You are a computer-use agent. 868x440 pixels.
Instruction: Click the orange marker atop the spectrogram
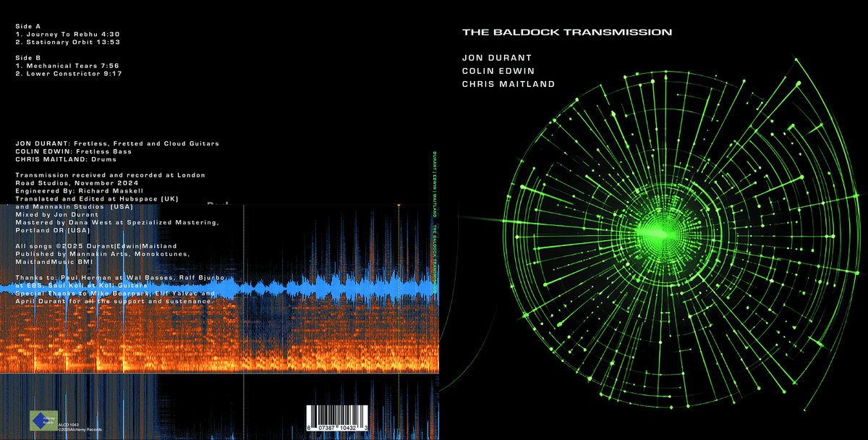(x=399, y=206)
